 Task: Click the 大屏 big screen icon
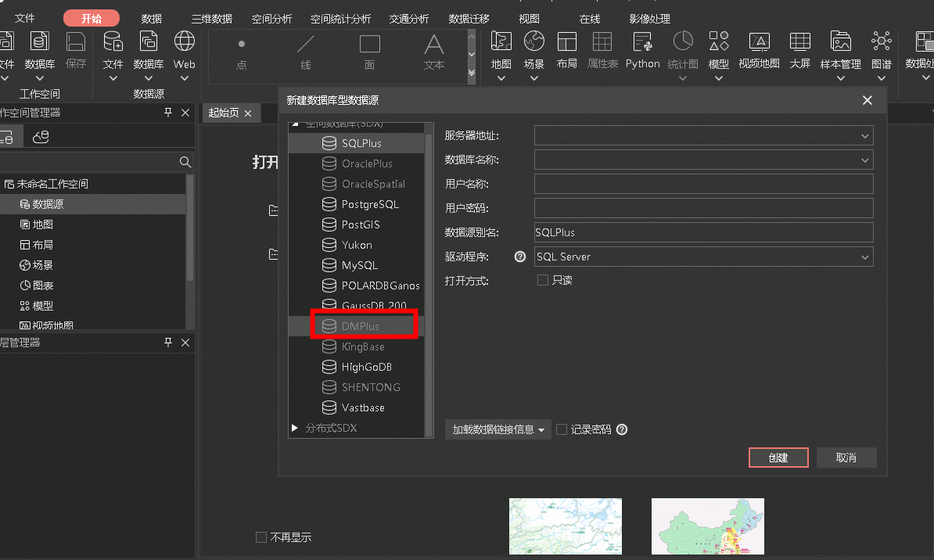click(799, 41)
